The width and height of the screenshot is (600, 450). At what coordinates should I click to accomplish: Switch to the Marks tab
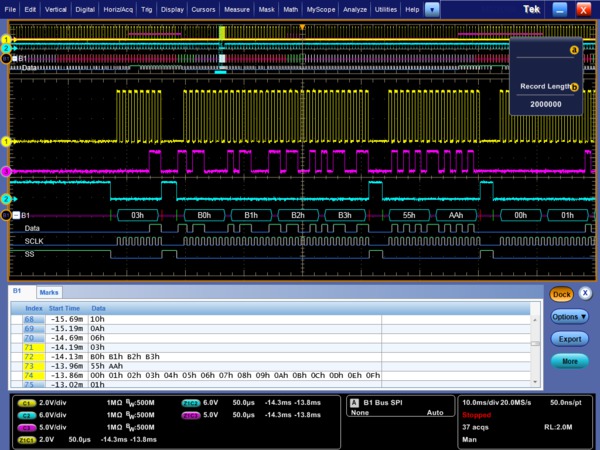click(x=50, y=292)
